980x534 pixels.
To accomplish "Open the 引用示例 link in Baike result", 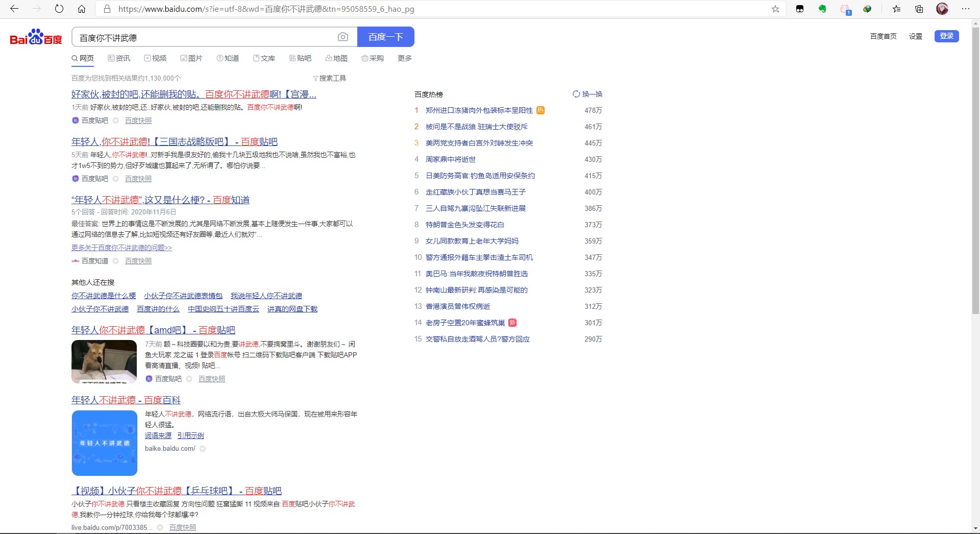I will [191, 435].
